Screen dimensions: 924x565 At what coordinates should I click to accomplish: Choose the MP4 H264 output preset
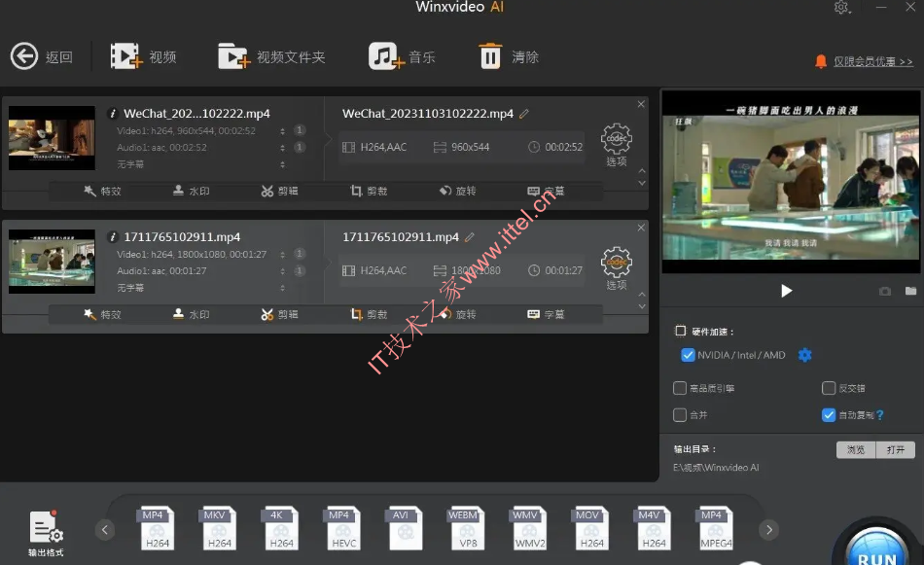point(158,528)
